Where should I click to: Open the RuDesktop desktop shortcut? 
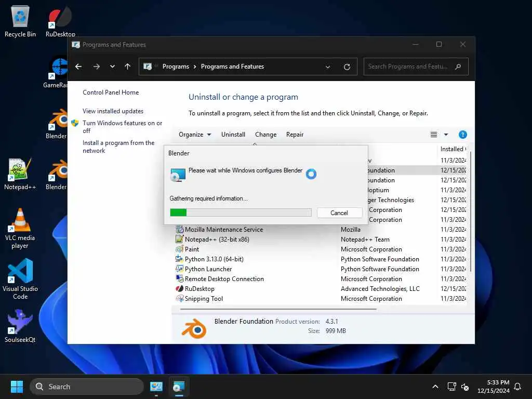click(60, 21)
